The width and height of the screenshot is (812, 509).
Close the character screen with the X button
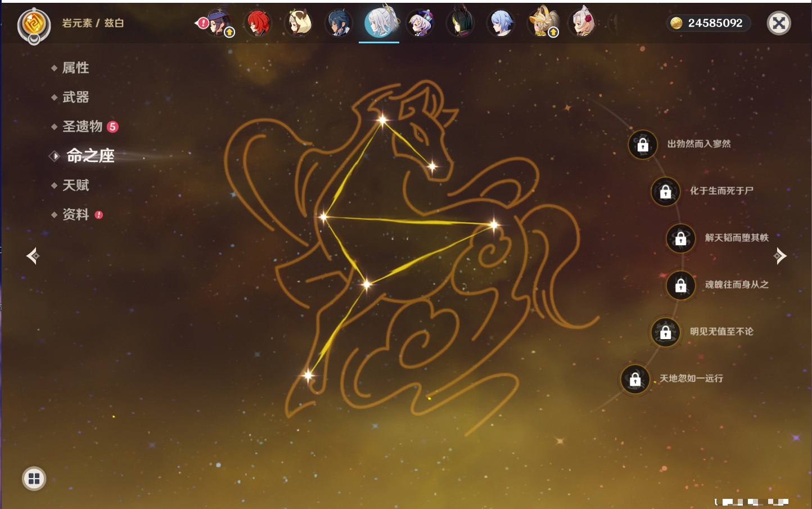(779, 23)
